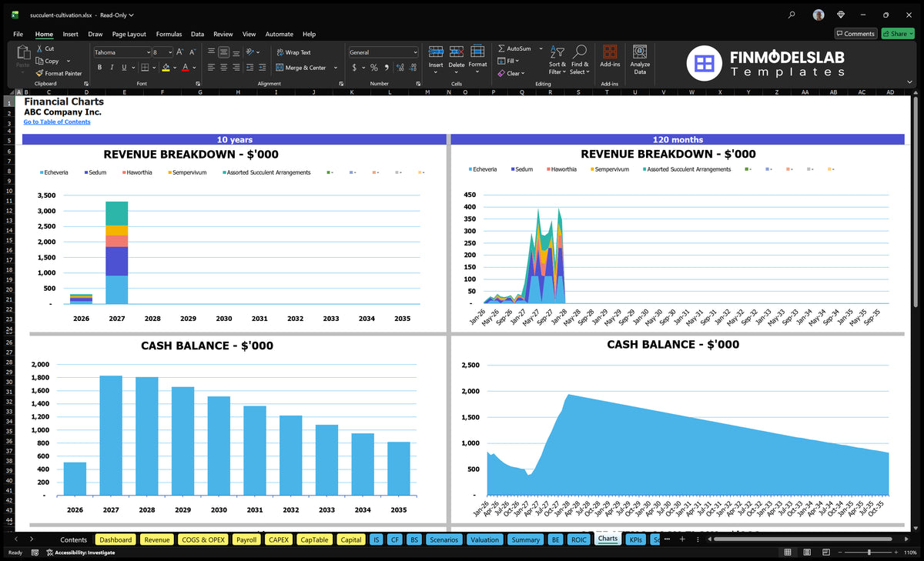Switch to the Valuation sheet tab
The width and height of the screenshot is (924, 561).
484,539
